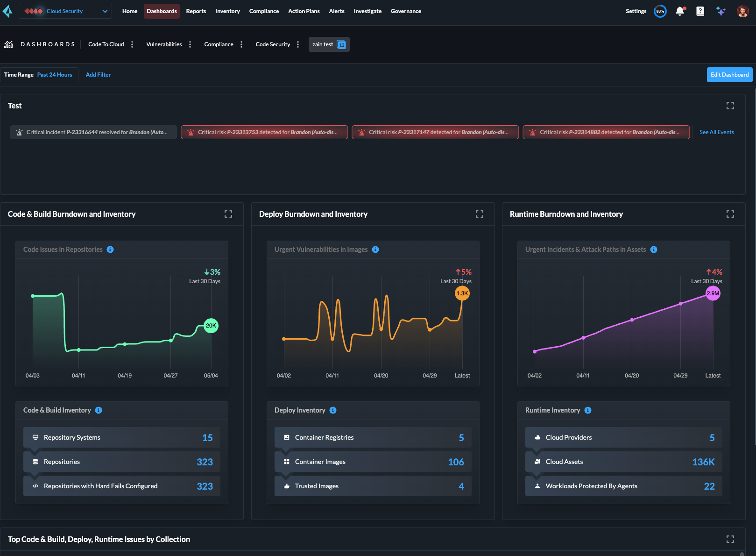Viewport: 756px width, 556px height.
Task: Open the See All Events link
Action: click(716, 132)
